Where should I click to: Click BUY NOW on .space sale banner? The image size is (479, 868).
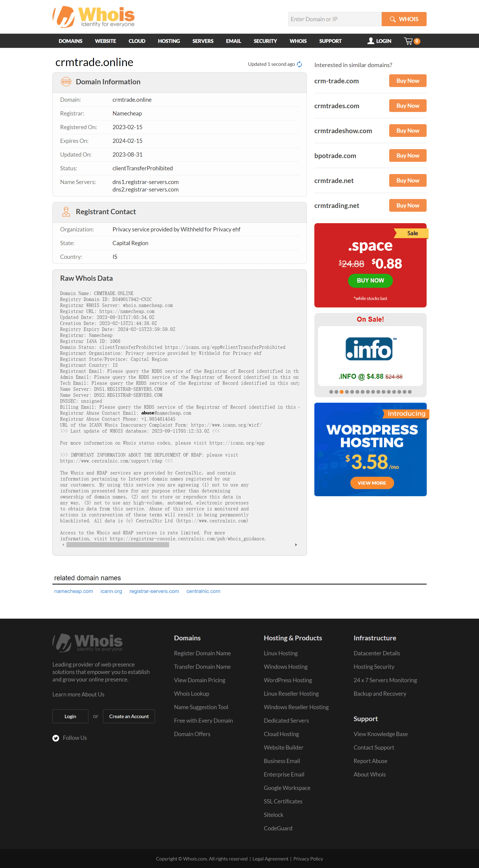(370, 280)
